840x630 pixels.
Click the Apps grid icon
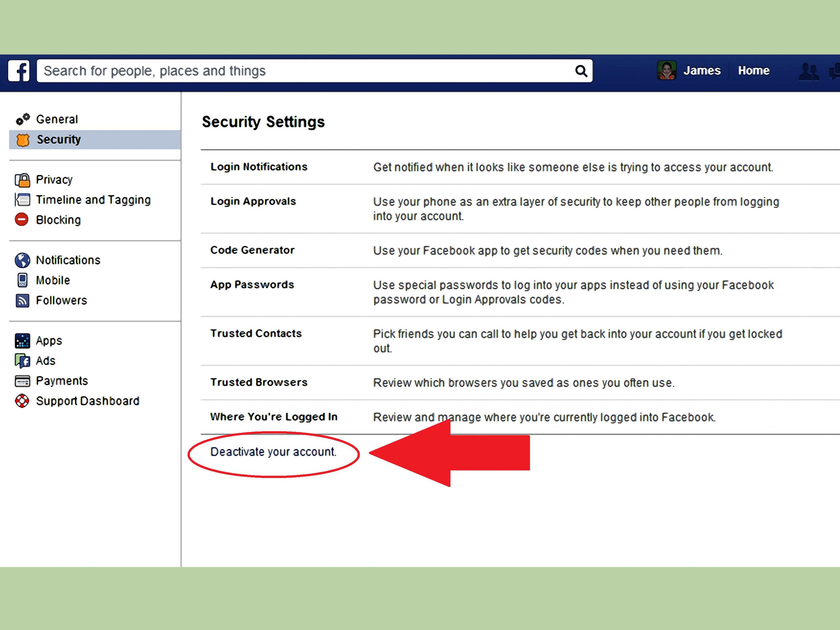coord(22,341)
